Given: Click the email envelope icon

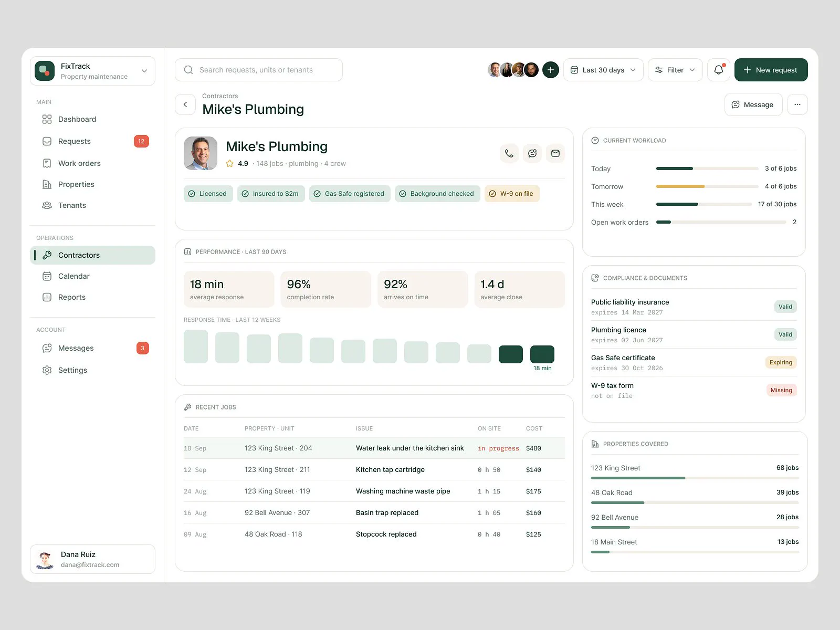Looking at the screenshot, I should coord(555,153).
